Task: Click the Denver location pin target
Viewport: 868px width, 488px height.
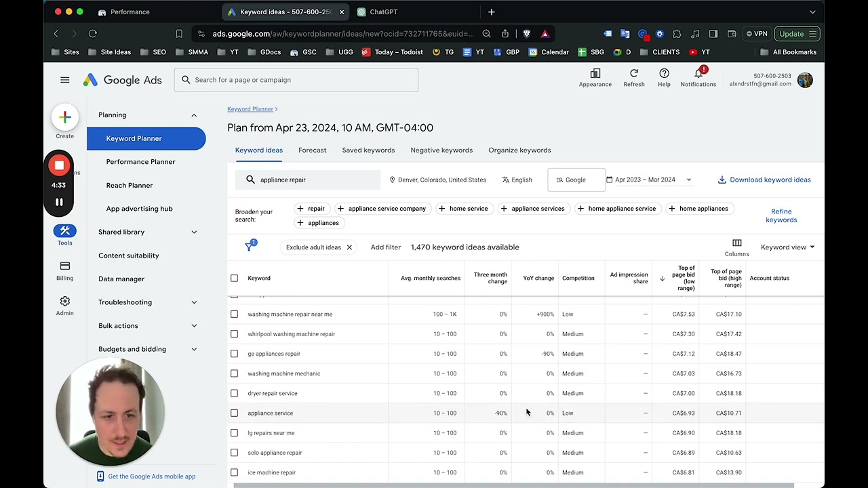Action: tap(392, 180)
